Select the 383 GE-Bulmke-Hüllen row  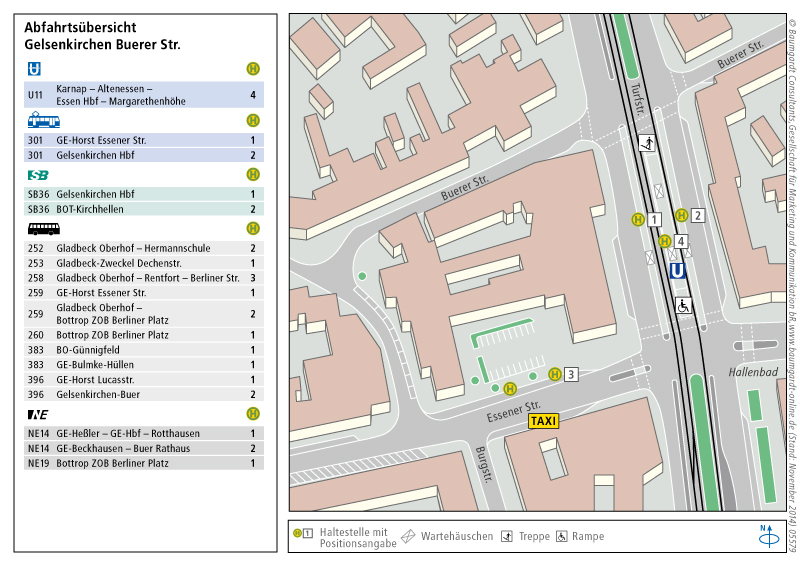pos(144,364)
